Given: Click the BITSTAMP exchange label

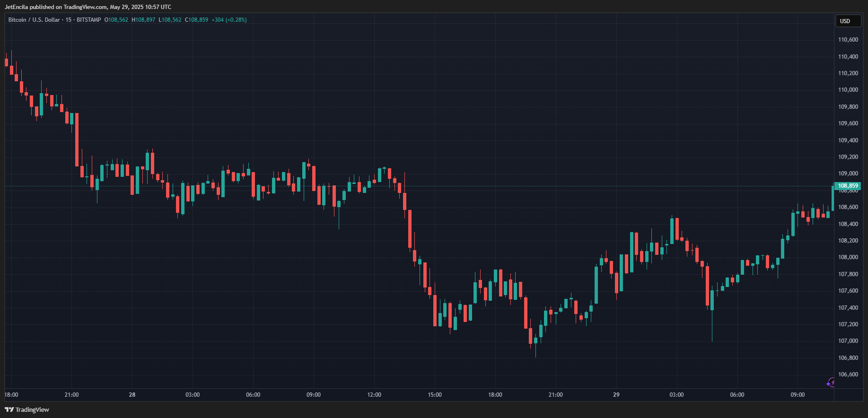Looking at the screenshot, I should click(89, 20).
